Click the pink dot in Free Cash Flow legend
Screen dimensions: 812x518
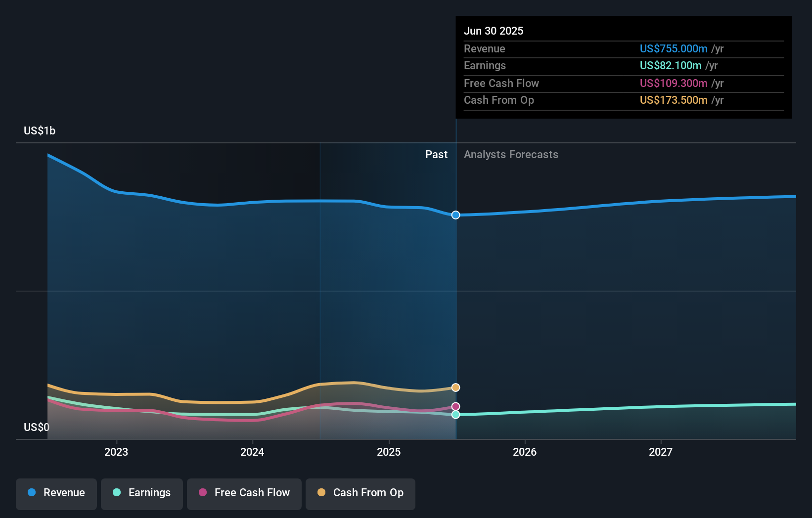[x=203, y=492]
